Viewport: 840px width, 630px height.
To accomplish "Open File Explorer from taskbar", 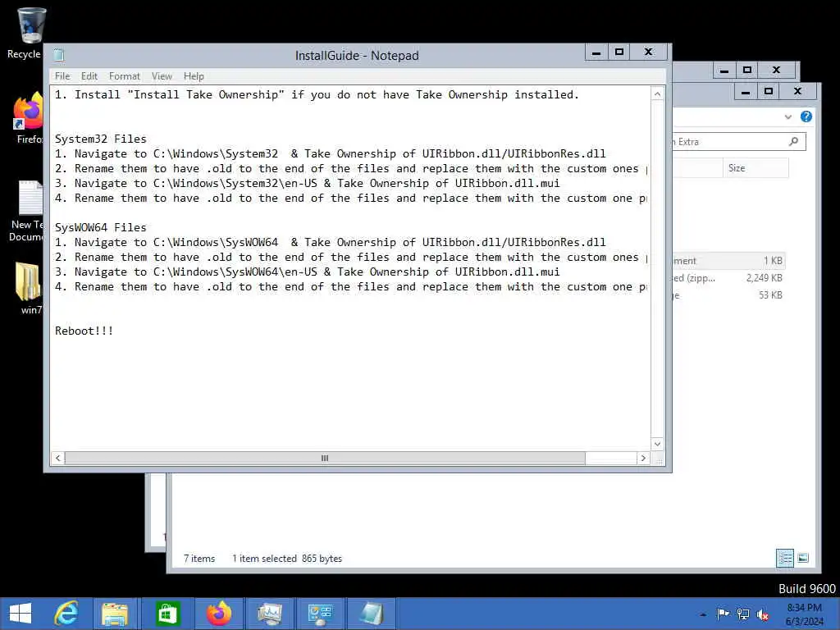I will [x=115, y=614].
